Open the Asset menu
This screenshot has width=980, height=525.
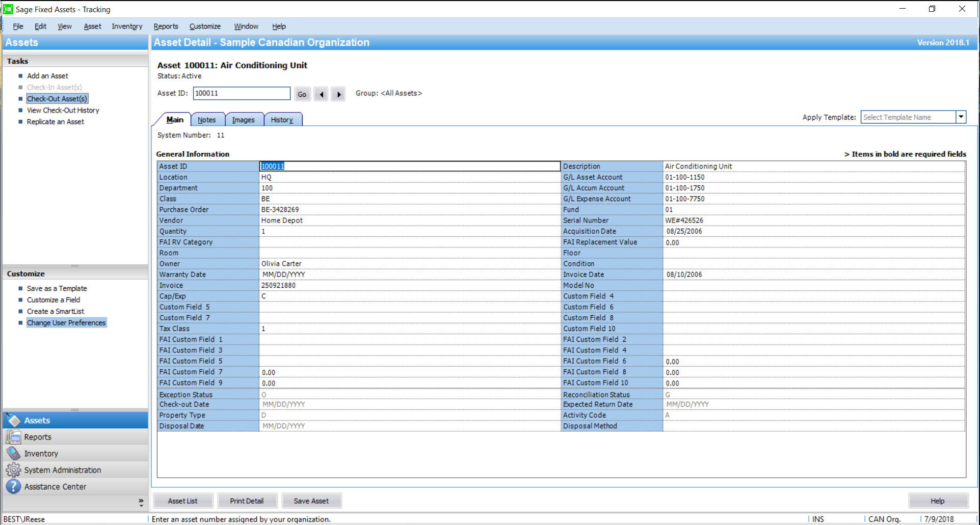coord(92,26)
